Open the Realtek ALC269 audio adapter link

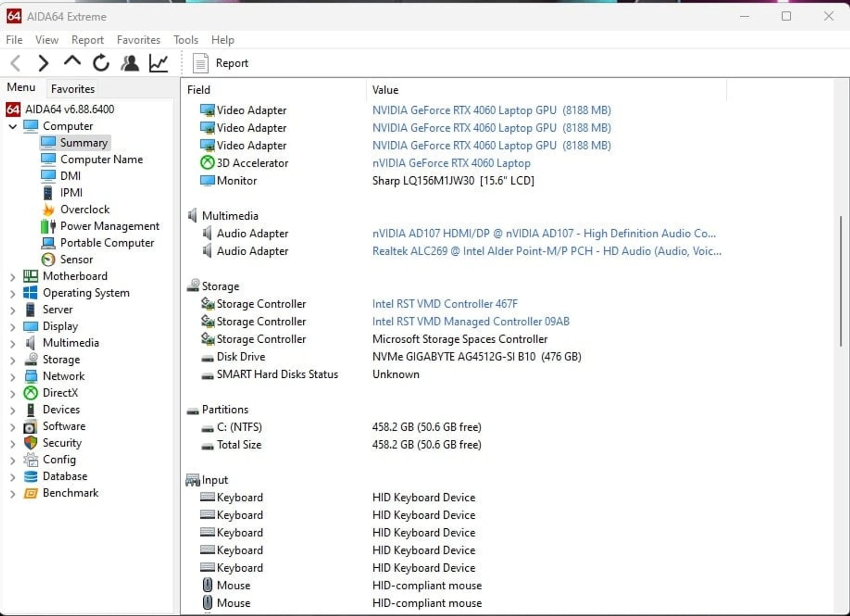[547, 251]
